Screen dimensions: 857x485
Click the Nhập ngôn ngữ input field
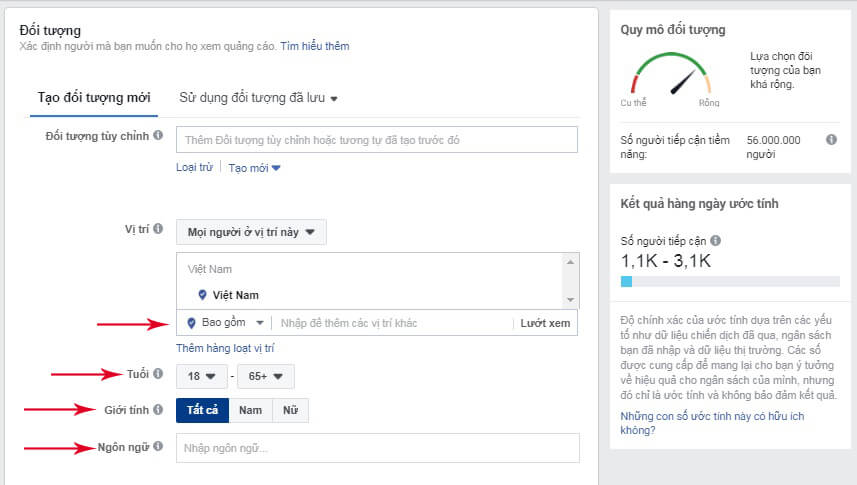[377, 448]
